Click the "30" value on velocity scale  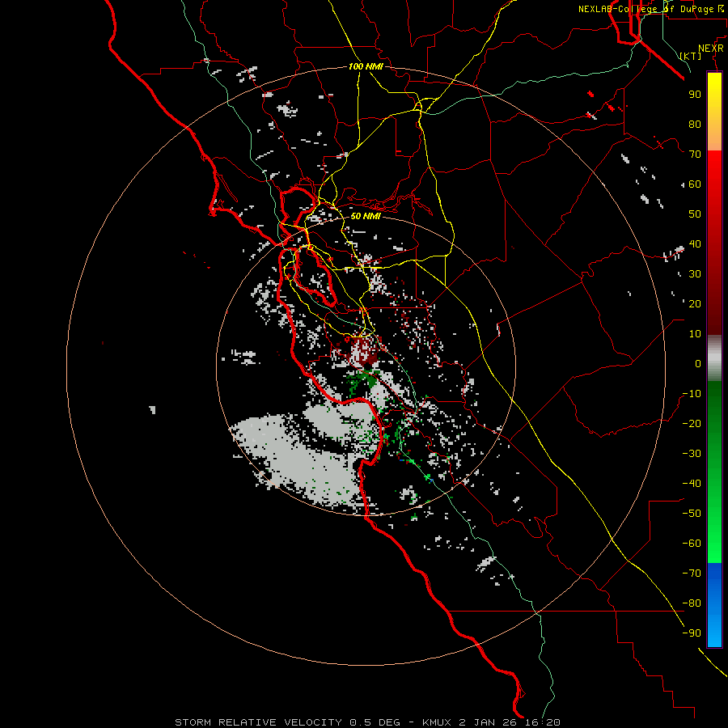pyautogui.click(x=695, y=274)
